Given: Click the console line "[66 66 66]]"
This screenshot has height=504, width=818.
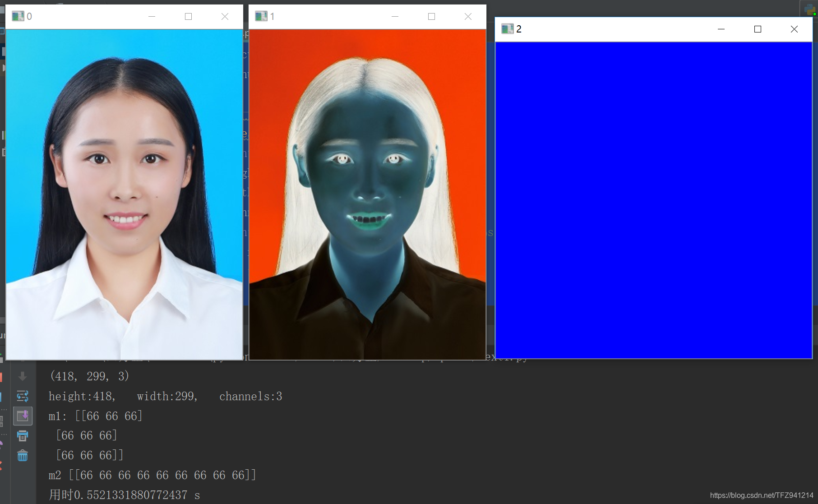Looking at the screenshot, I should (90, 455).
